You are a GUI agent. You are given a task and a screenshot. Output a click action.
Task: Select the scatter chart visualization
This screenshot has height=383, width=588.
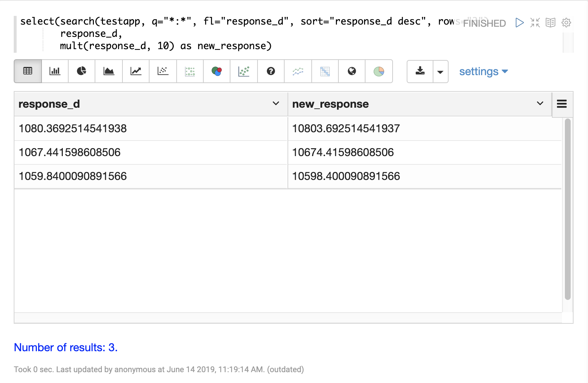(163, 71)
